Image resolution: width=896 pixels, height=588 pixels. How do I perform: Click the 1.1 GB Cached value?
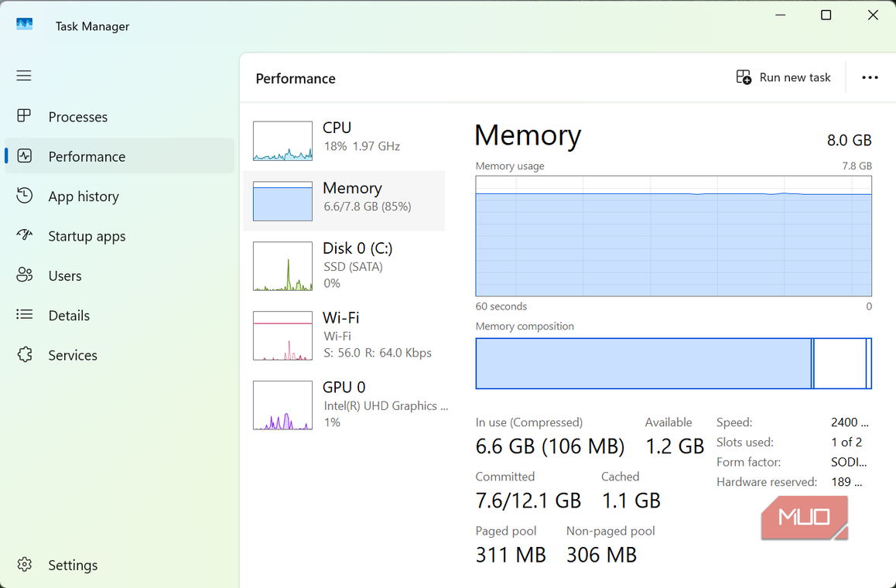[x=631, y=501]
